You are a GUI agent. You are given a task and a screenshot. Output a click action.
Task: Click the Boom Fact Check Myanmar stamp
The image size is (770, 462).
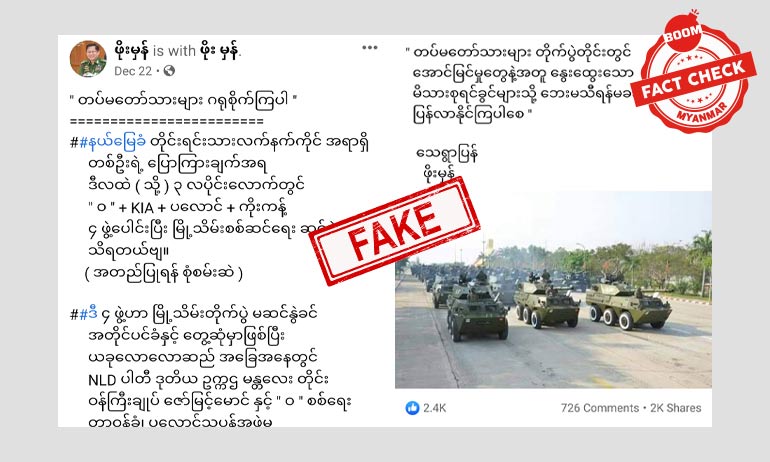tap(694, 72)
